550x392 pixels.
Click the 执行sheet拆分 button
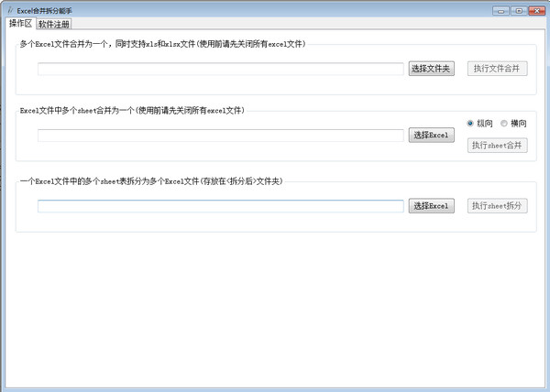click(497, 206)
